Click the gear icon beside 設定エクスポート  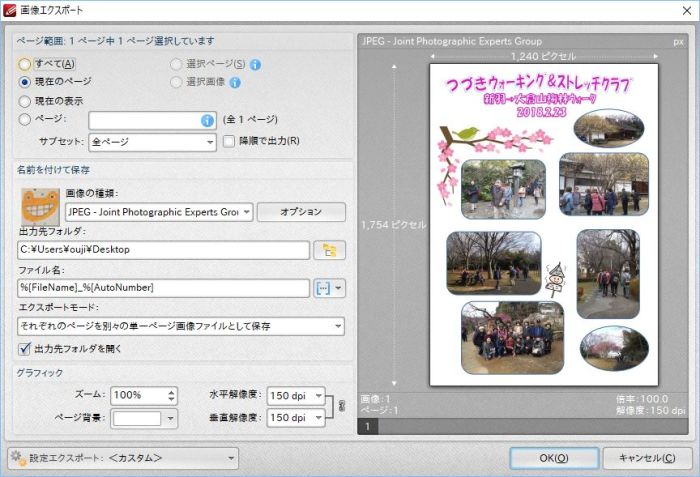pyautogui.click(x=18, y=458)
